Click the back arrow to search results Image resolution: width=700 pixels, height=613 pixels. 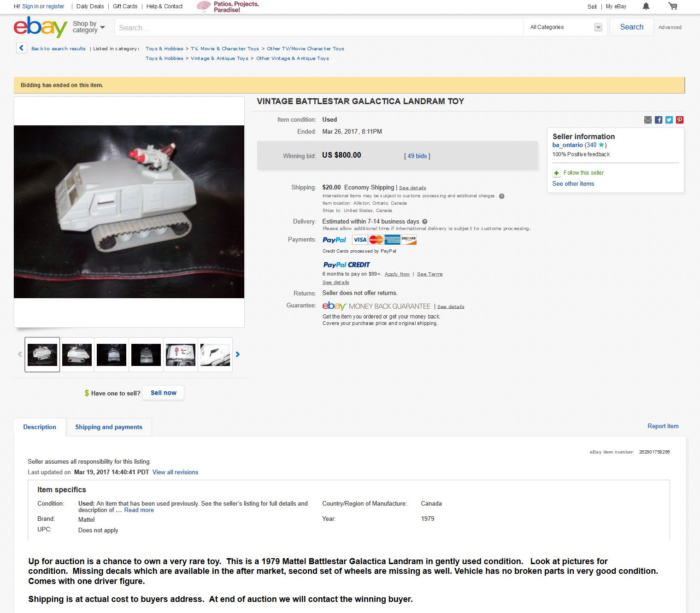(x=21, y=48)
